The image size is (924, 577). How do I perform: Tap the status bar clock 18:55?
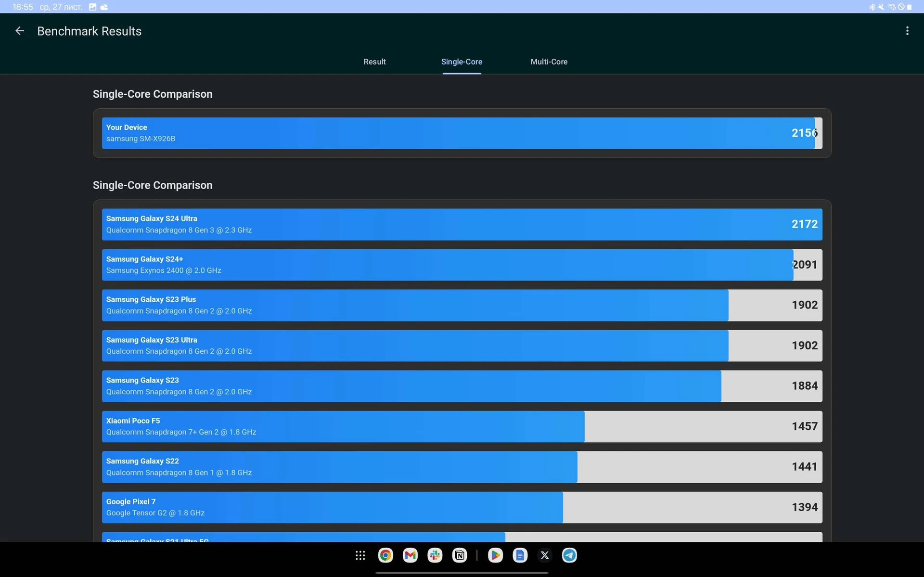click(x=23, y=7)
